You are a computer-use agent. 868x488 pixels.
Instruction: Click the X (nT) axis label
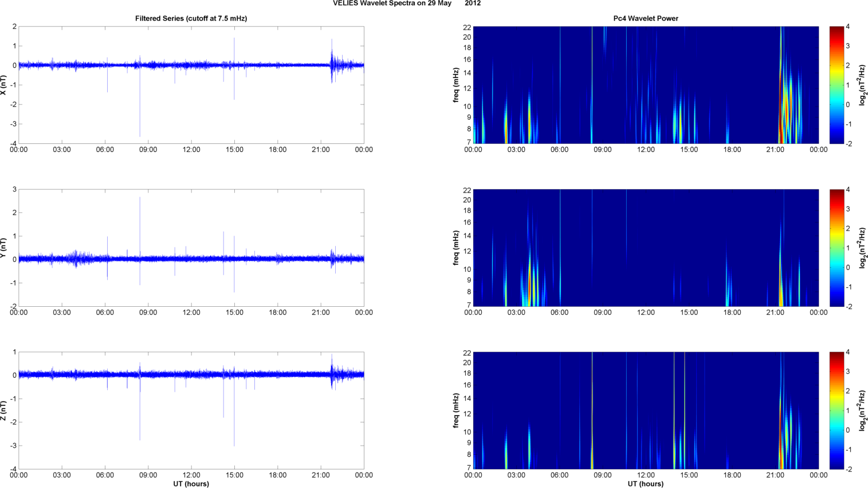[4, 85]
